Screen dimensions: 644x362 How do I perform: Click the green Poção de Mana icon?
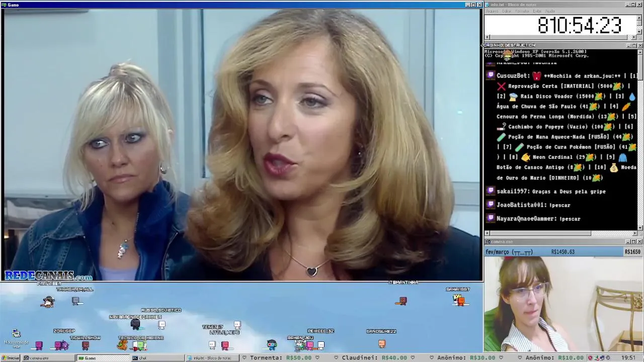click(501, 137)
